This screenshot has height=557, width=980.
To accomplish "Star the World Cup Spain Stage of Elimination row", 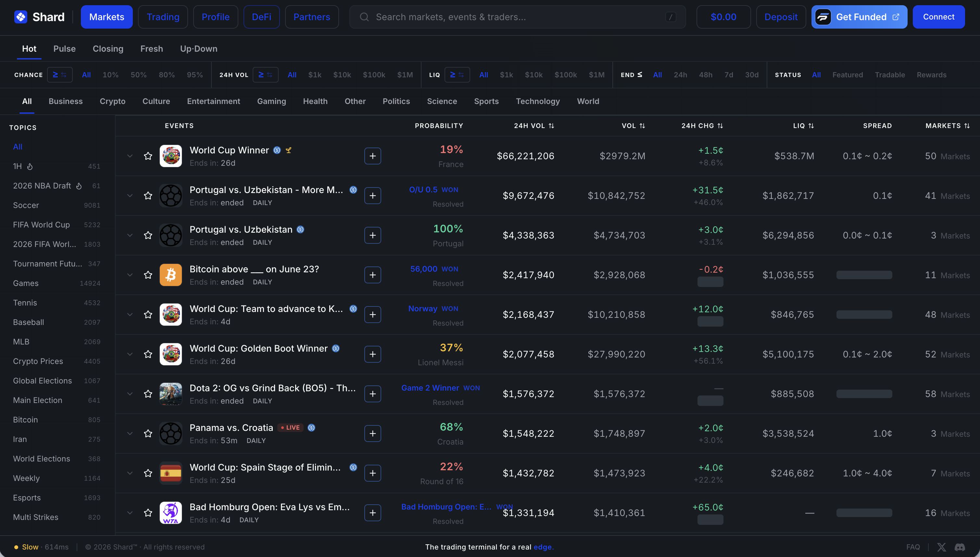I will point(148,473).
